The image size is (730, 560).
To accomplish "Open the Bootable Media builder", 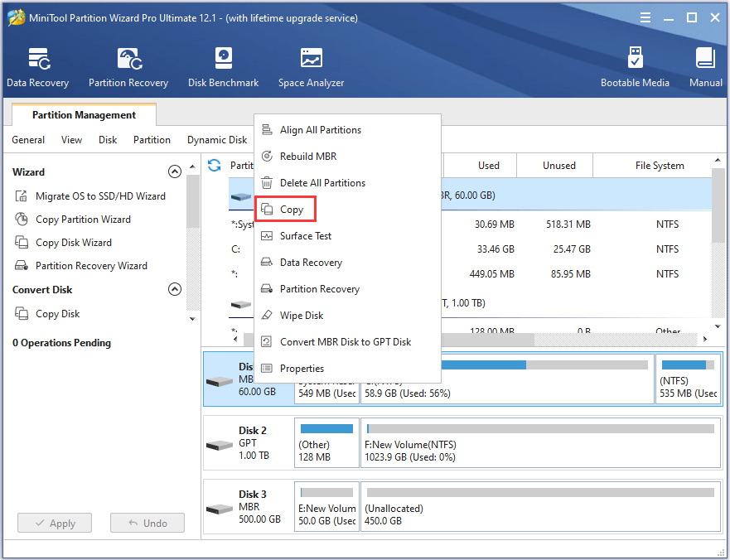I will coord(635,67).
